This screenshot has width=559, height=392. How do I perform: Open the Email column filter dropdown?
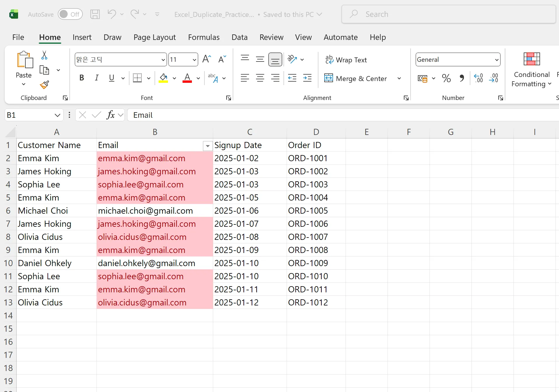[x=207, y=146]
